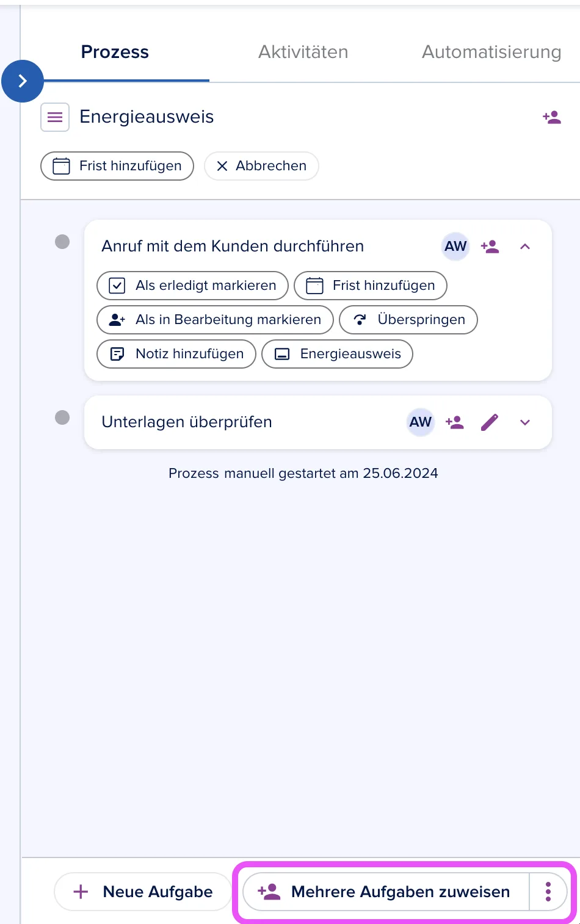Viewport: 580px width, 924px height.
Task: Click Abbrechen to cancel the process
Action: pyautogui.click(x=261, y=166)
